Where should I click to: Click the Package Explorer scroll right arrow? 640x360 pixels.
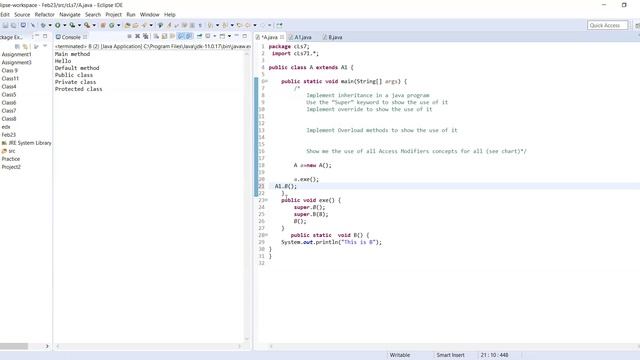(x=47, y=346)
